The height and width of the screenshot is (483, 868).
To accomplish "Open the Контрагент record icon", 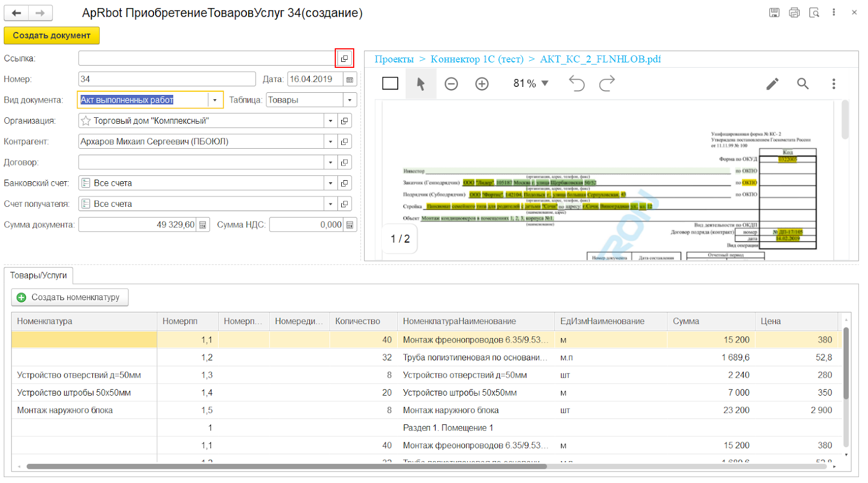I will tap(344, 142).
